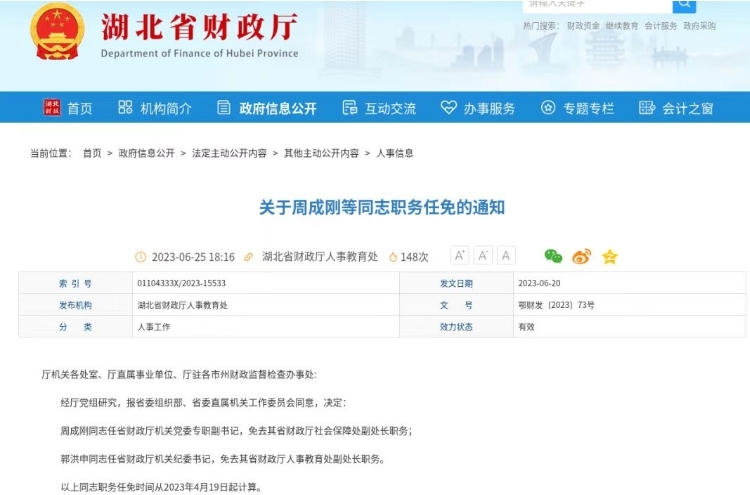
Task: Click the document number 鄂财发〔2023〕73号
Action: point(556,305)
